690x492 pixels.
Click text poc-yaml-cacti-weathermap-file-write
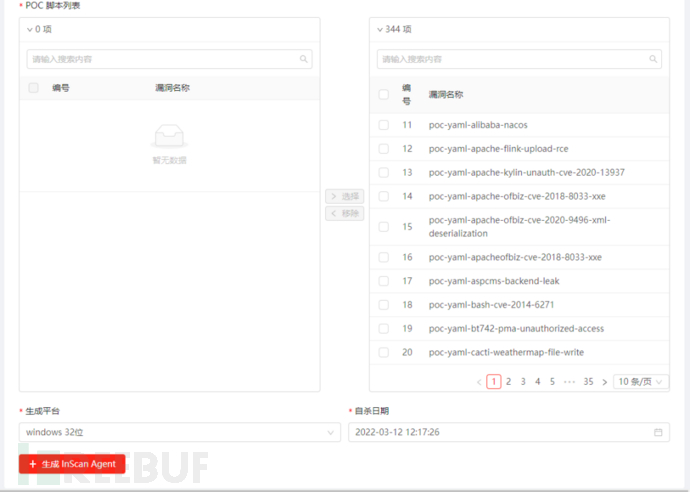pos(506,352)
